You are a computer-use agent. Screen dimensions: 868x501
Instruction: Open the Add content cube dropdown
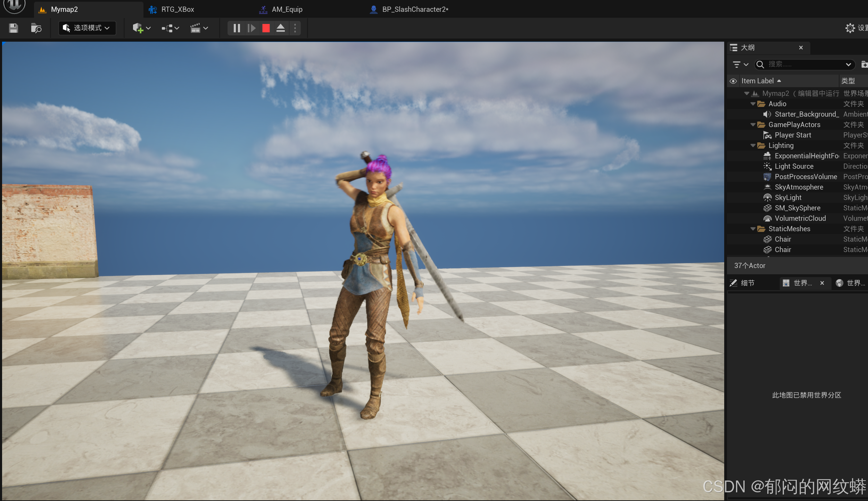tap(141, 28)
